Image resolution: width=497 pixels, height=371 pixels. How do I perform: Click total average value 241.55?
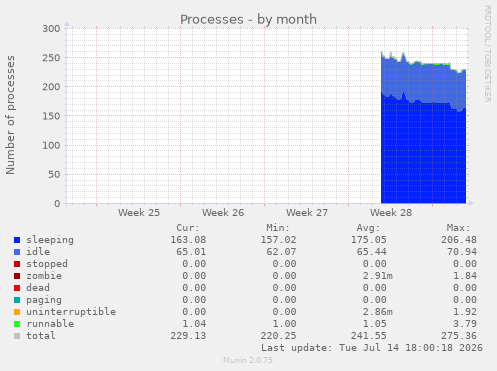(369, 336)
